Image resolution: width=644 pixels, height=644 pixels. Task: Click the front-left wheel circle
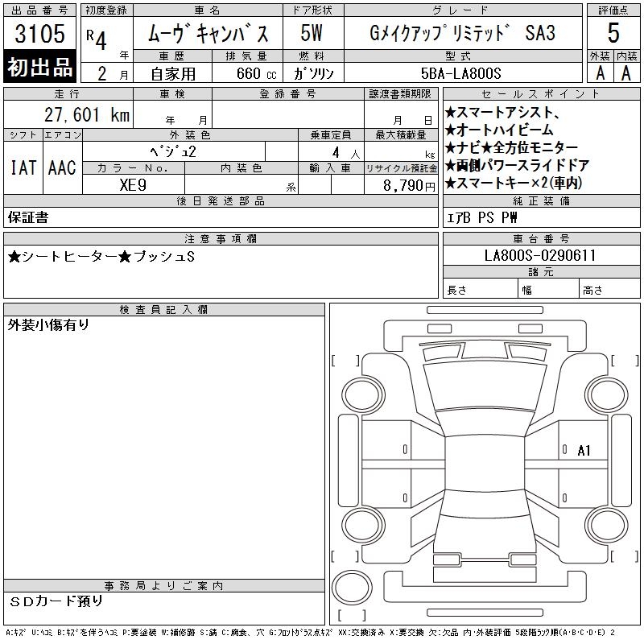click(363, 395)
